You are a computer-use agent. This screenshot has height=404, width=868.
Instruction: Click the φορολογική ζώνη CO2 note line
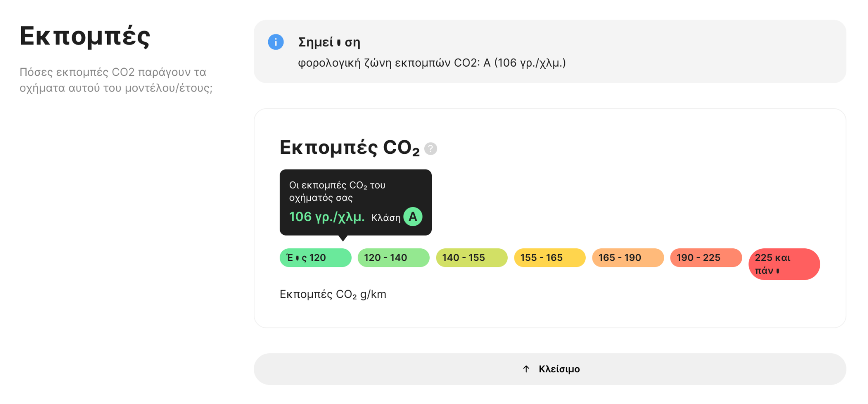click(432, 62)
